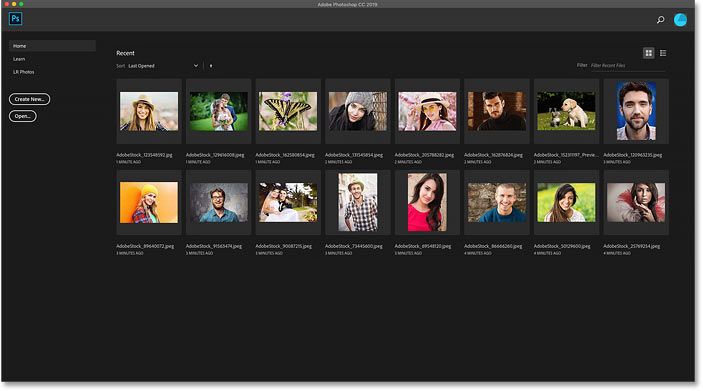The height and width of the screenshot is (391, 703).
Task: Open the bride and groom thumbnail AdobeStock_90087215
Action: pyautogui.click(x=288, y=202)
